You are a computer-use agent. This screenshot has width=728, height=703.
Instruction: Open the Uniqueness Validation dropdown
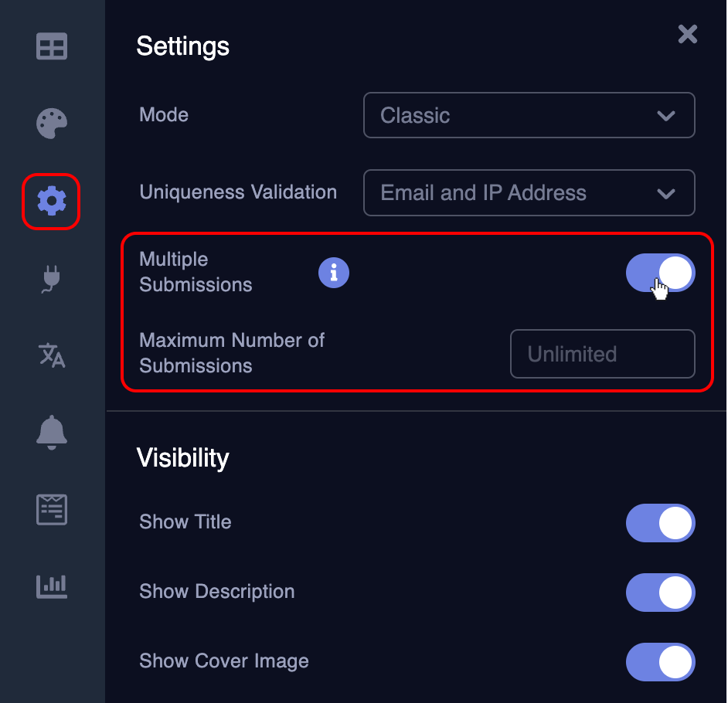(529, 193)
